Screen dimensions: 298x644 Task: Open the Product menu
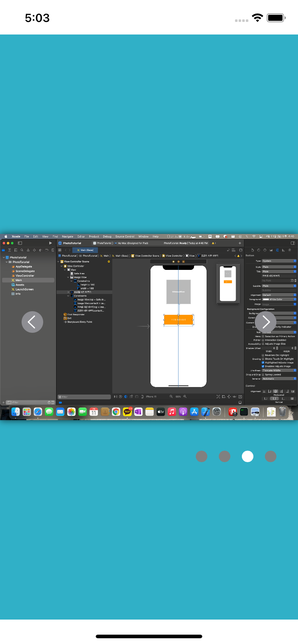[94, 236]
